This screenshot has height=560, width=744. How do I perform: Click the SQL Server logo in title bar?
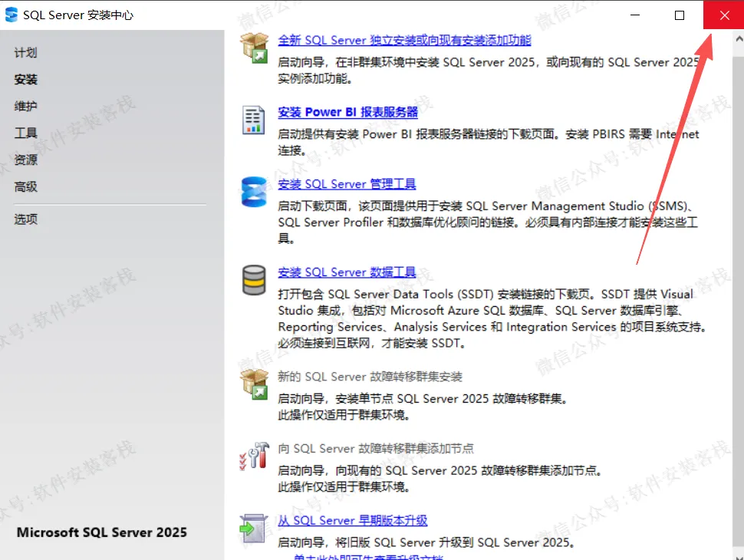[12, 15]
